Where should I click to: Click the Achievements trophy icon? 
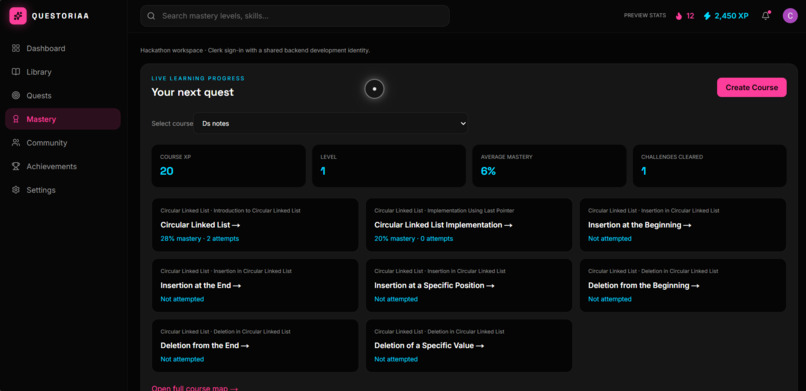tap(16, 166)
